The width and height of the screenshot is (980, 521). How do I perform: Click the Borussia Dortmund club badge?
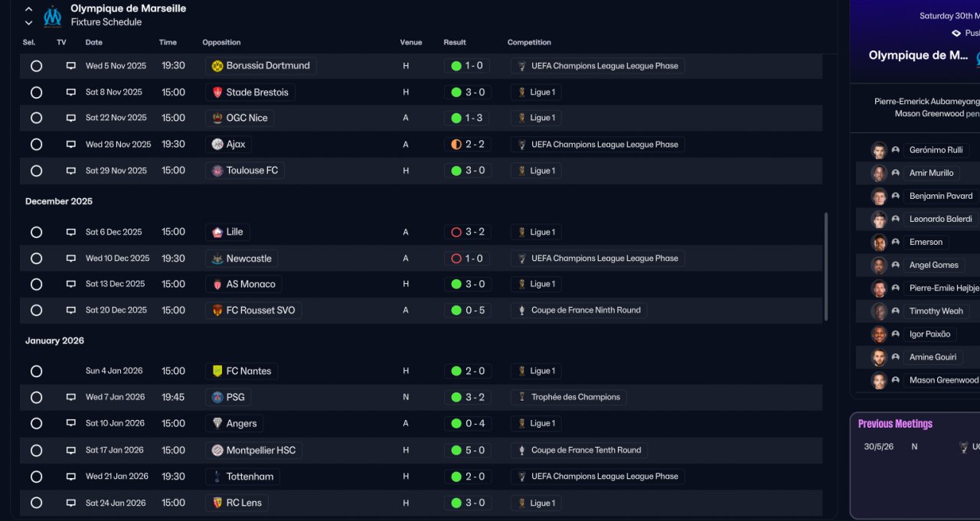pos(217,66)
